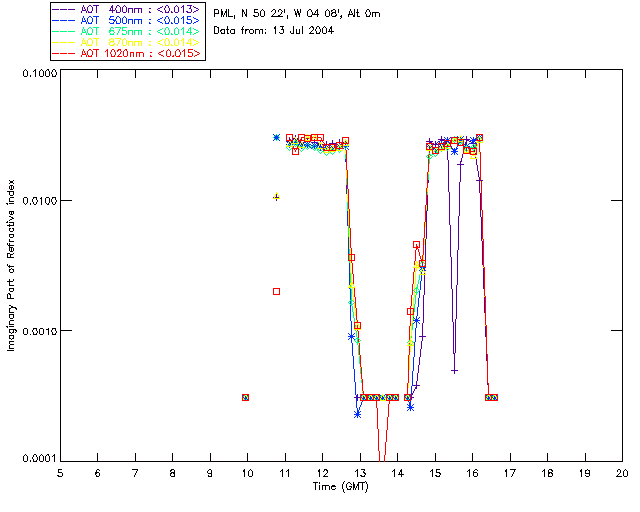640x512 pixels.
Task: Click the PML location header text
Action: (297, 14)
